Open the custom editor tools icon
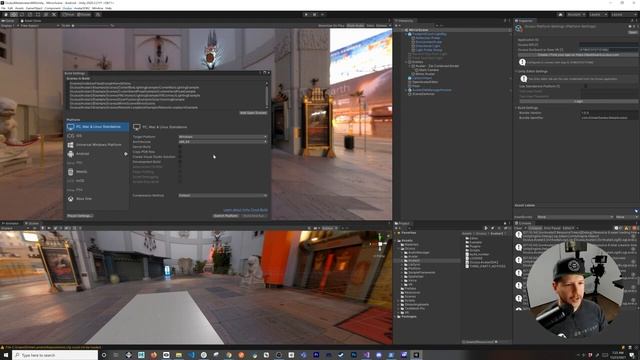This screenshot has height=360, width=640. tap(54, 14)
